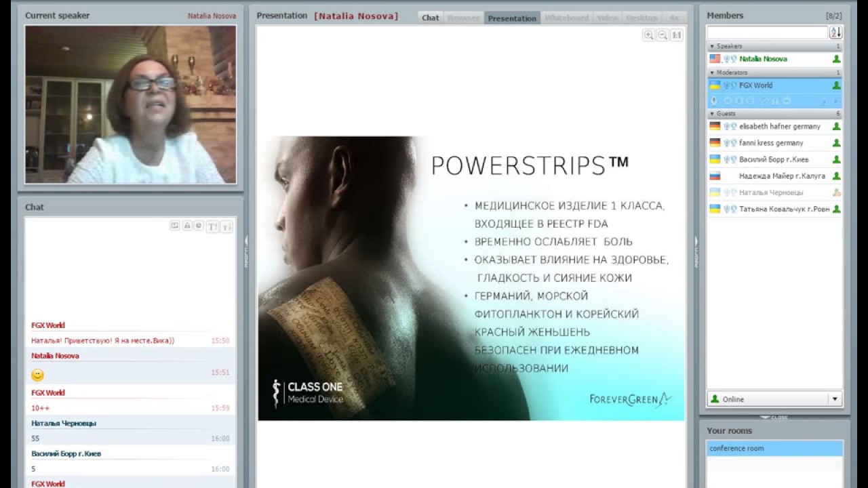The width and height of the screenshot is (868, 488).
Task: Click the 4x tab
Action: (673, 18)
